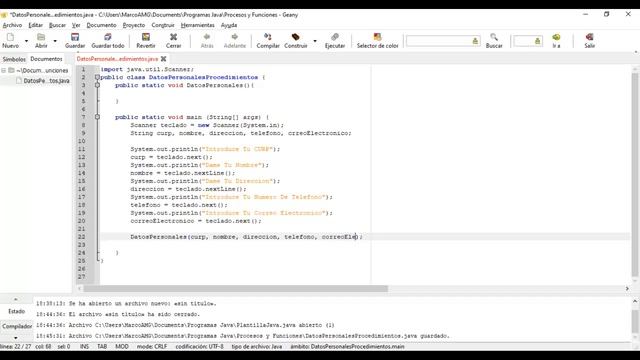
Task: Switch to the Documentos sidebar tab
Action: [46, 59]
